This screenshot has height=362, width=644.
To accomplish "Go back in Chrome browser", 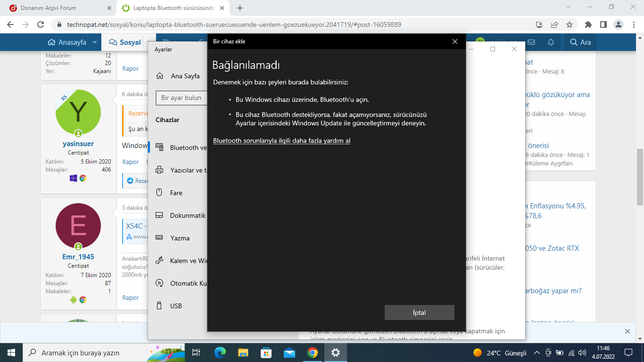I will (10, 25).
